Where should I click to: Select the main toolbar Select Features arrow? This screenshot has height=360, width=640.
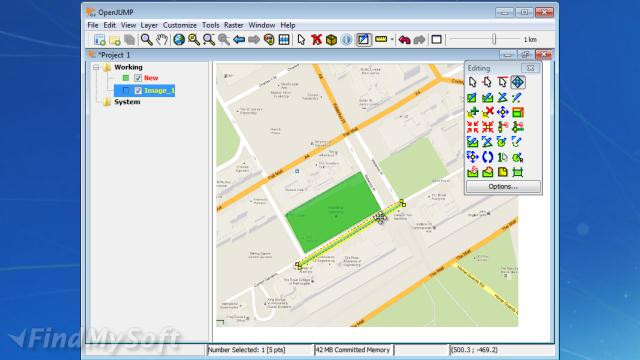coord(301,40)
